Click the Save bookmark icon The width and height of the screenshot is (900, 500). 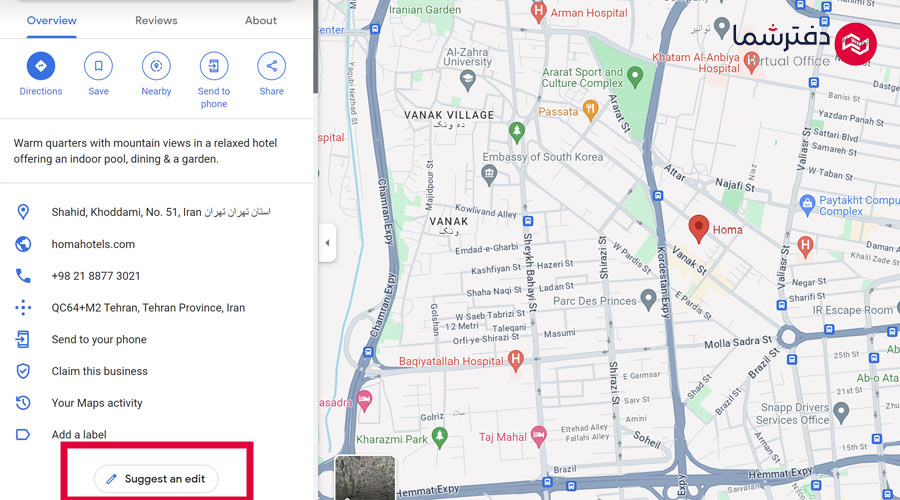point(99,66)
